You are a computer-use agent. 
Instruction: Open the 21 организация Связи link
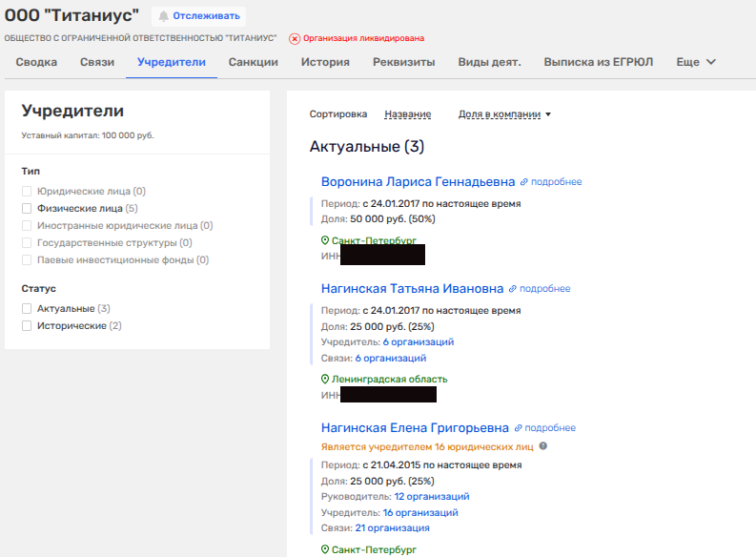pyautogui.click(x=392, y=528)
